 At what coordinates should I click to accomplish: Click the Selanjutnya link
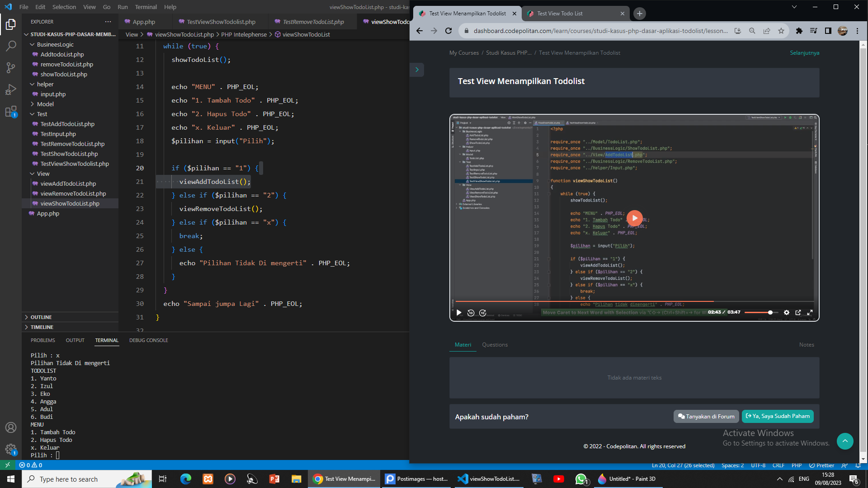[804, 53]
